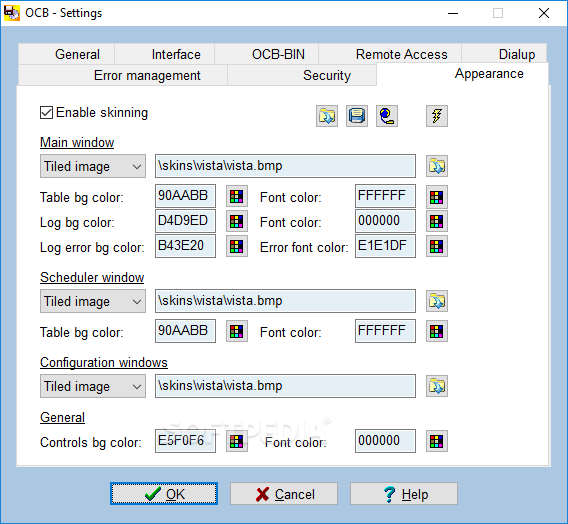
Task: Click Log error bg color field B43E20
Action: point(185,246)
